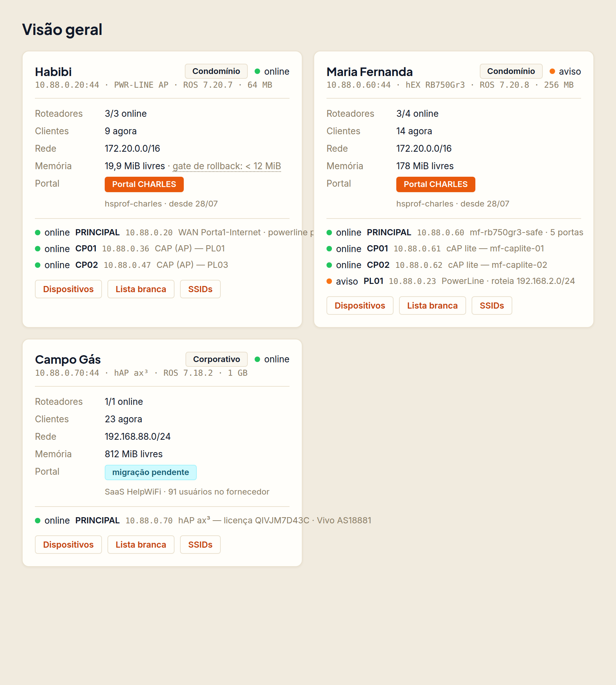Viewport: 616px width, 685px height.
Task: Select Maria Fernanda PRINCIPAL row 10.88.0.60
Action: pyautogui.click(x=454, y=233)
